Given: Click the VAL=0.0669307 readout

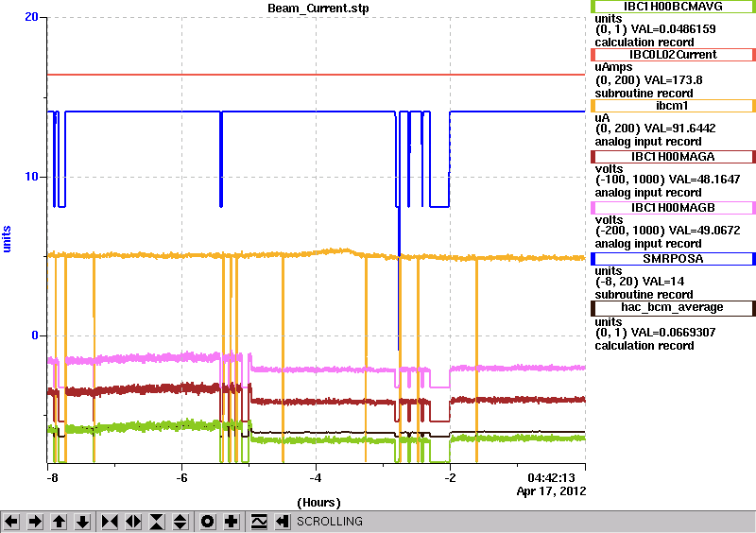Looking at the screenshot, I should pos(673,333).
